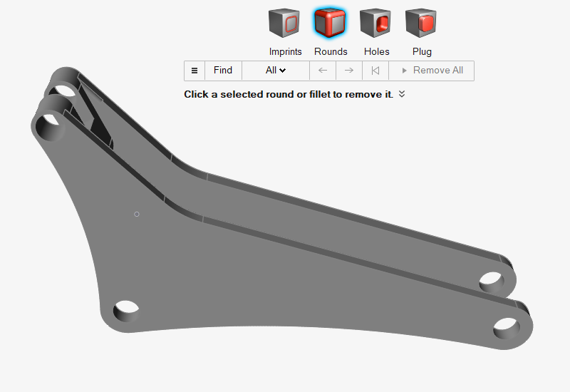Go to previous found round arrow
The image size is (570, 392).
click(323, 71)
